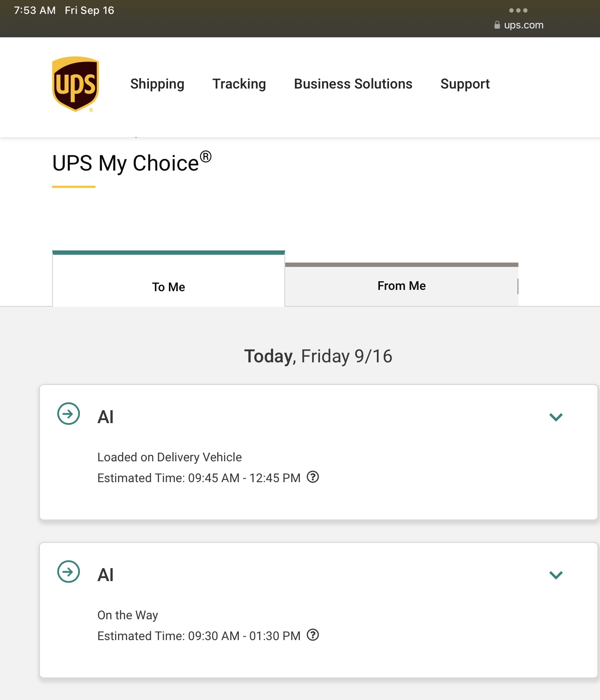The height and width of the screenshot is (700, 600).
Task: Open the Shipping menu
Action: 157,84
